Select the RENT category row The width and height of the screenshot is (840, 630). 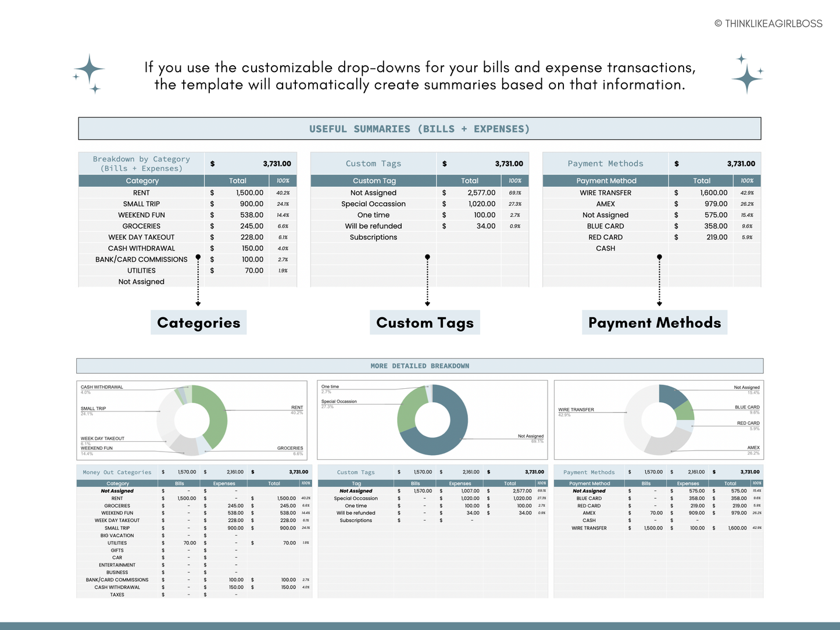click(142, 192)
